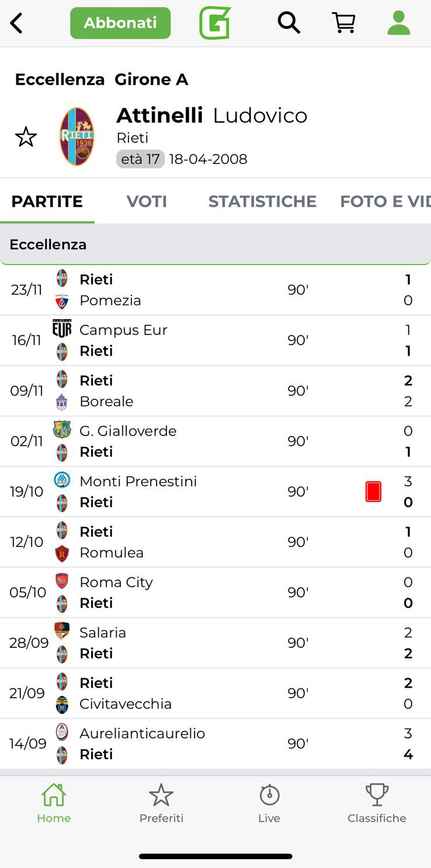
Task: Tap the back arrow icon
Action: click(17, 23)
